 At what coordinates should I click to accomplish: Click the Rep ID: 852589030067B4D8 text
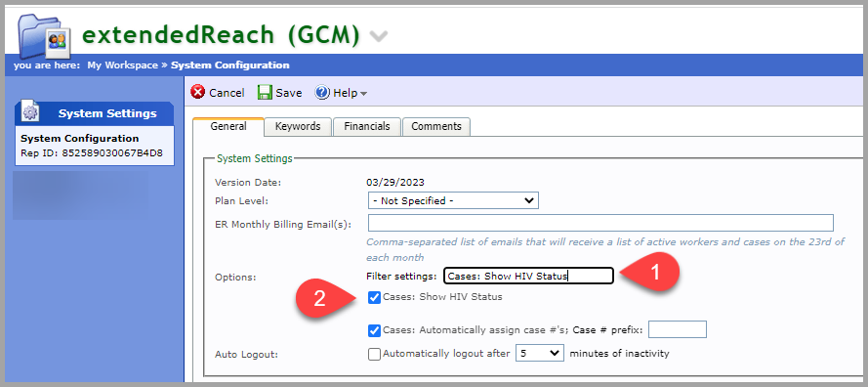pyautogui.click(x=92, y=152)
